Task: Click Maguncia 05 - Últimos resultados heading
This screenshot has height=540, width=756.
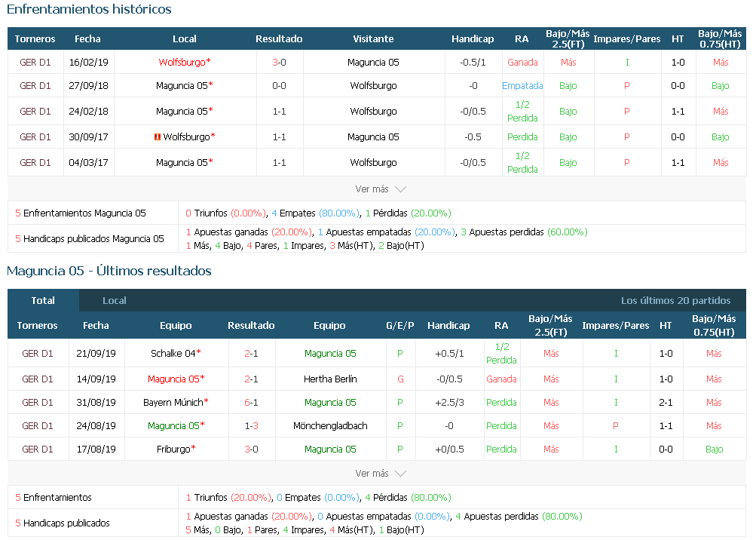Action: coord(109,271)
